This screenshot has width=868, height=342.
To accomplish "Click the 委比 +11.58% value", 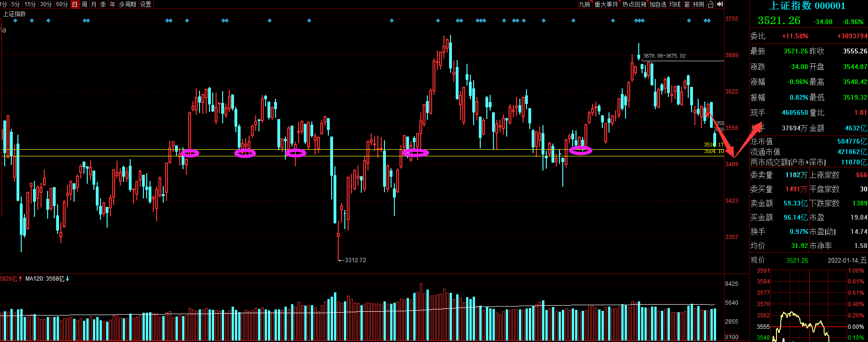I will 795,36.
